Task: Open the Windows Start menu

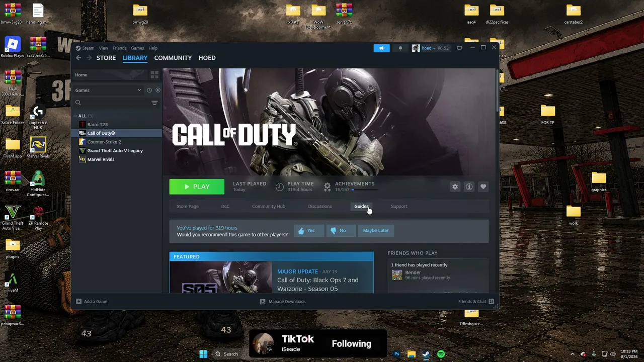Action: pyautogui.click(x=203, y=354)
